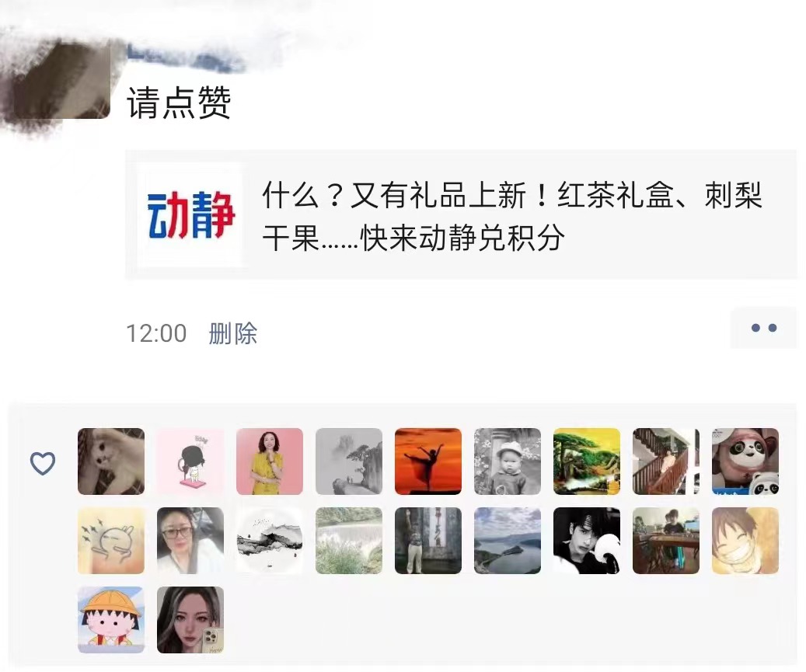Tap the ink wash mountain circle avatar
The image size is (806, 672).
(270, 541)
